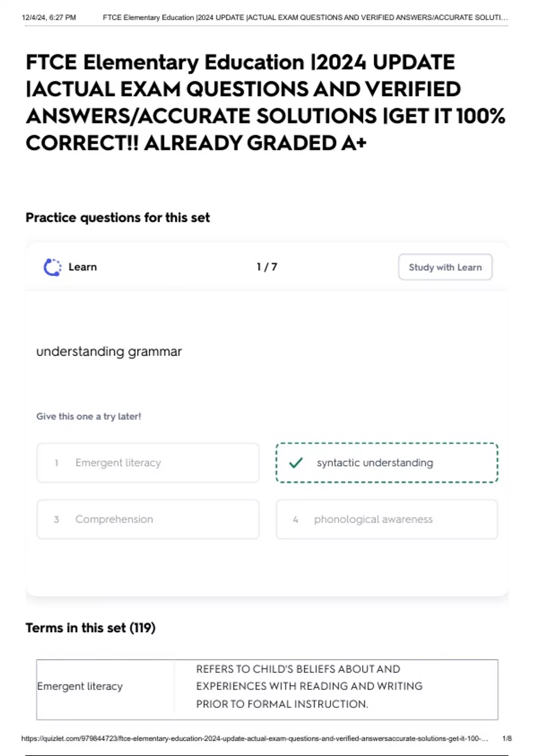The height and width of the screenshot is (756, 534).
Task: Click the Emergent literacy definition text cell
Action: [309, 687]
